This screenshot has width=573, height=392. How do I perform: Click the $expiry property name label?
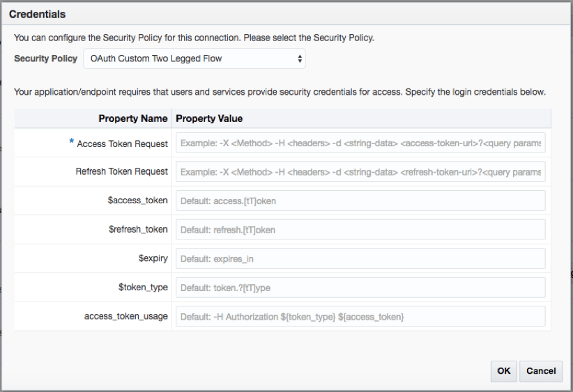click(x=153, y=258)
